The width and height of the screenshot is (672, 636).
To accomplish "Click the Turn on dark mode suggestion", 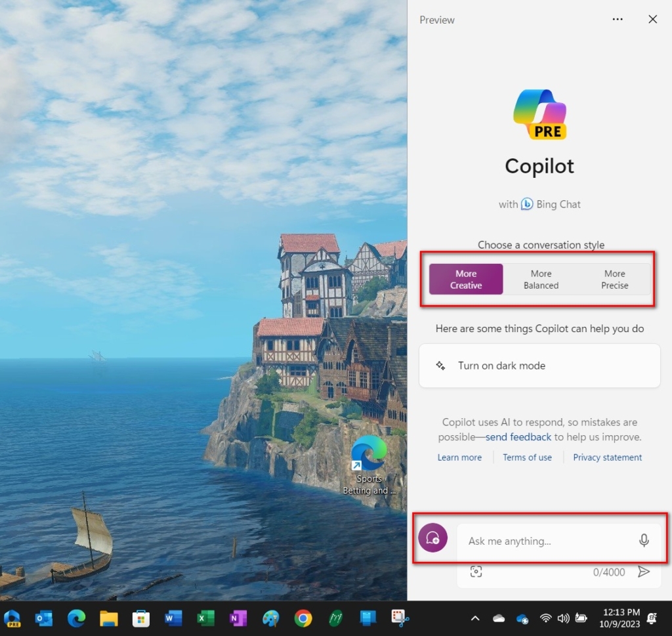I will [539, 365].
